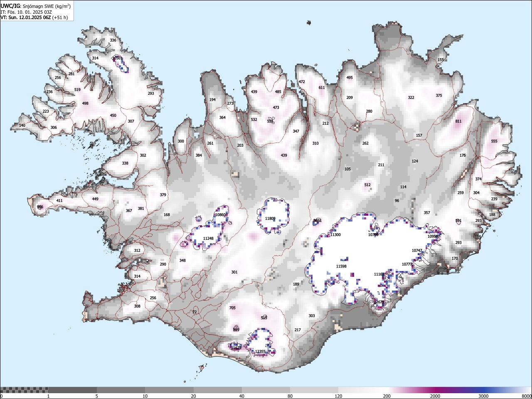The image size is (532, 399).
Task: Select the initial time line 'IT: Fös. 10. 01. 2025 03Z'
Action: tap(26, 12)
